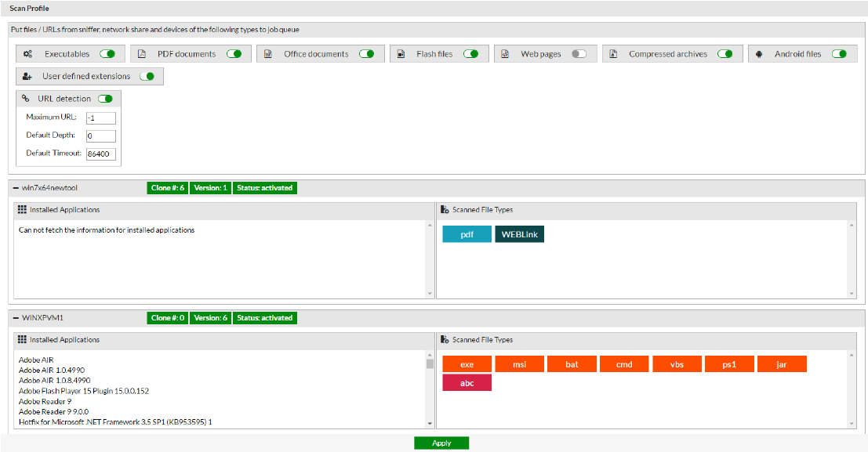The height and width of the screenshot is (452, 868).
Task: Disable URL detection toggle
Action: coord(105,99)
